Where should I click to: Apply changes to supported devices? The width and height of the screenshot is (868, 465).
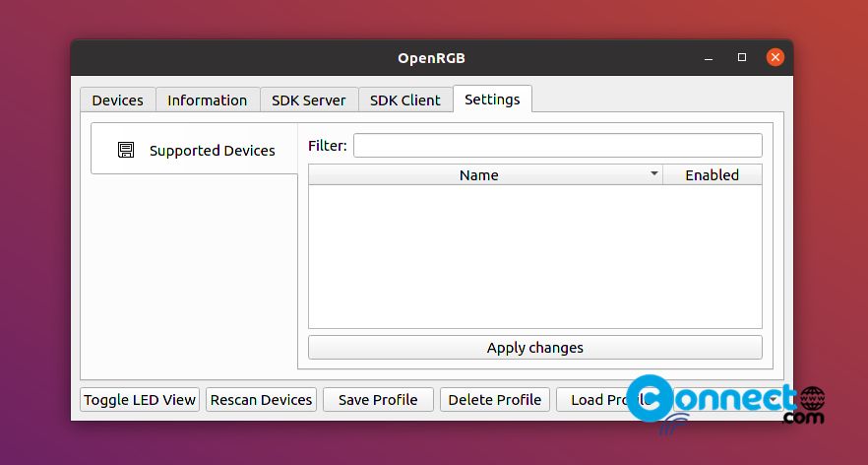click(534, 348)
